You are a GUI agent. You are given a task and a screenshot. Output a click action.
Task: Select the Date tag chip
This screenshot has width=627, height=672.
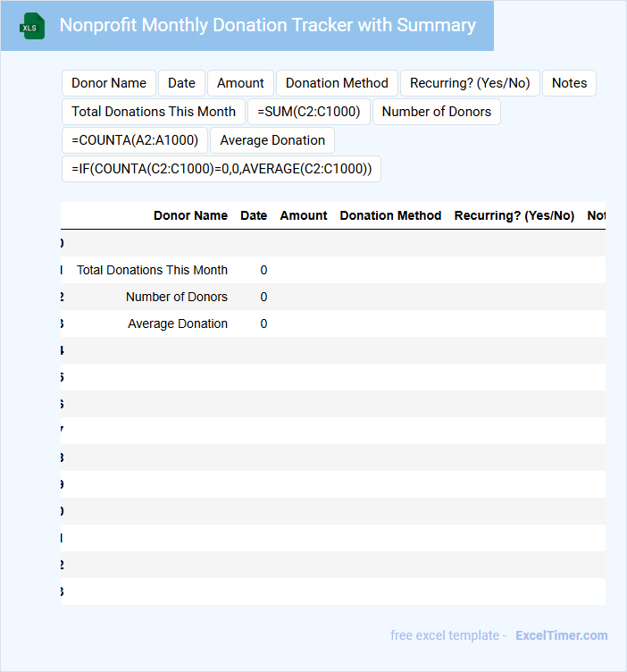pos(181,83)
